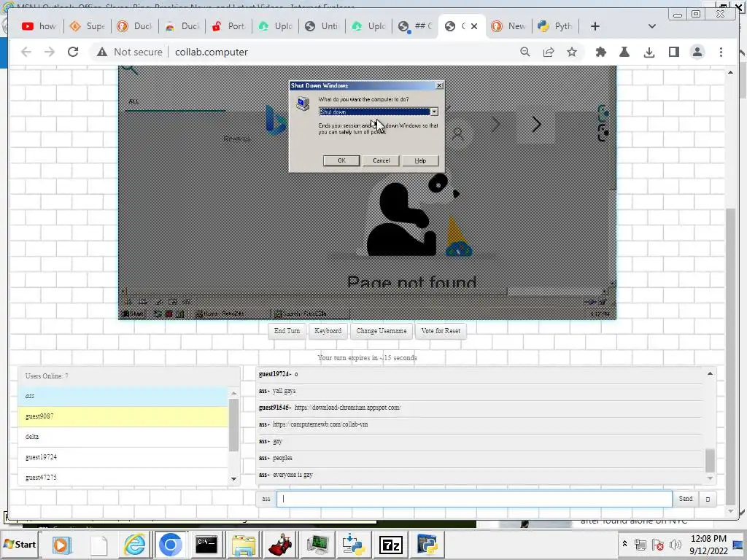Screen dimensions: 747x560
Task: Open the Chrome Labs flask icon
Action: tap(624, 52)
